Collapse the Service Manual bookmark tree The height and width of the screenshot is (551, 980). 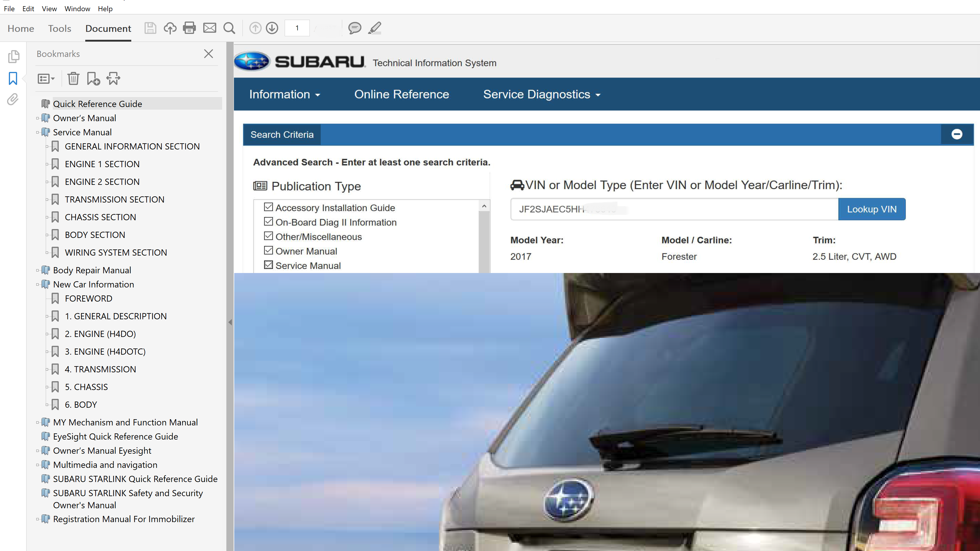coord(38,132)
